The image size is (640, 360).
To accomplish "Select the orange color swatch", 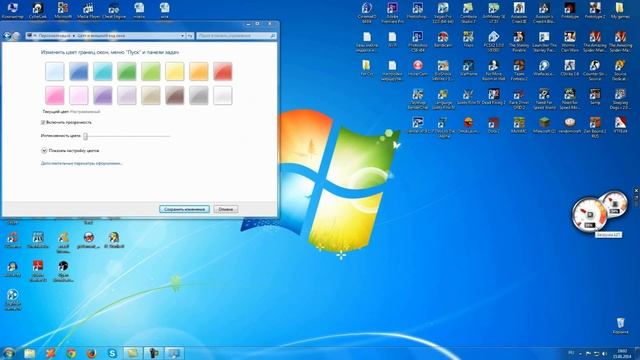I will (199, 71).
